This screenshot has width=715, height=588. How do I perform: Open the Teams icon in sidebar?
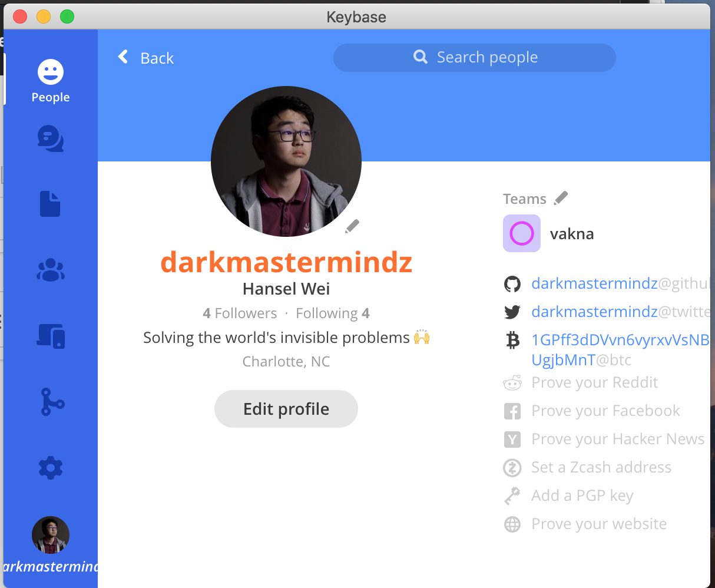(51, 270)
